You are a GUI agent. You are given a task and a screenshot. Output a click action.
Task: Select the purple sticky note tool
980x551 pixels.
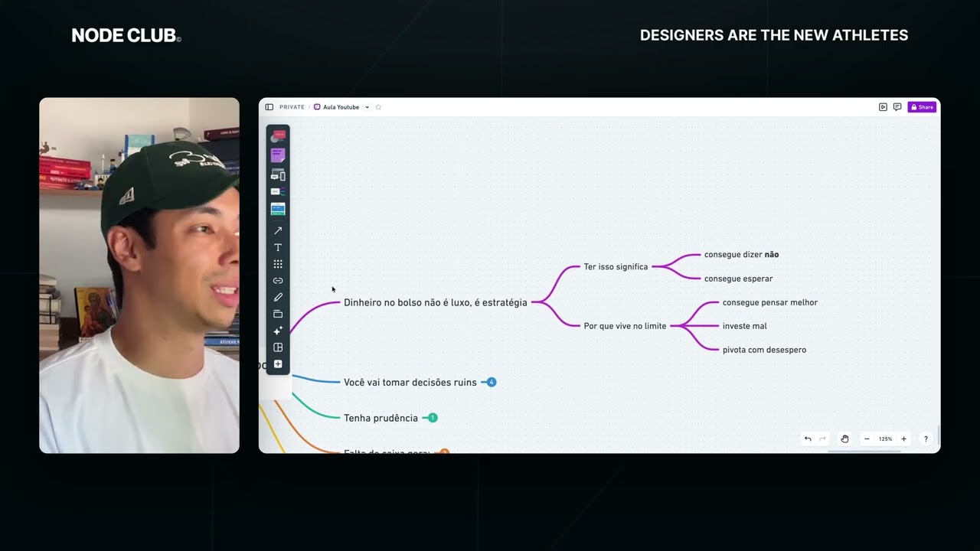[278, 155]
